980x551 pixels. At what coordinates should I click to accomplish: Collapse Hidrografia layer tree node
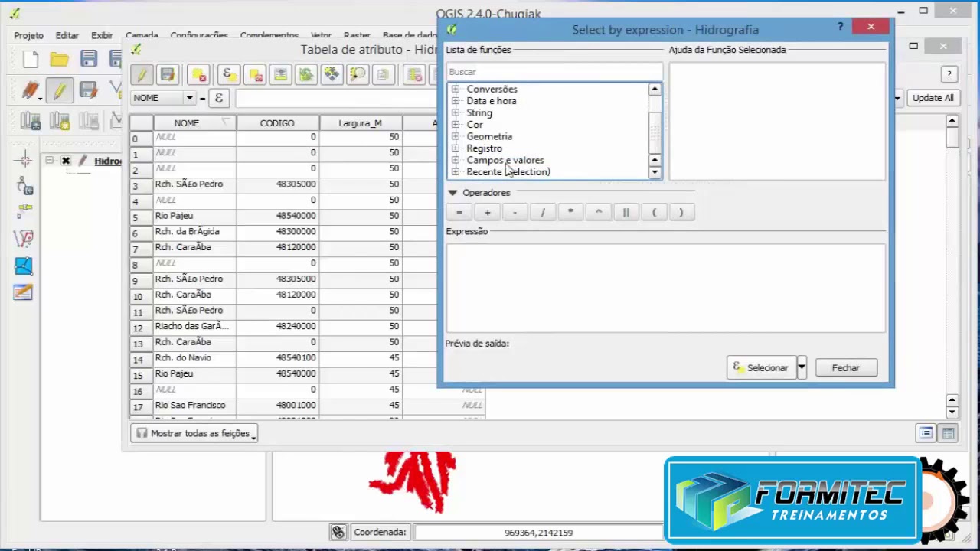pyautogui.click(x=50, y=161)
